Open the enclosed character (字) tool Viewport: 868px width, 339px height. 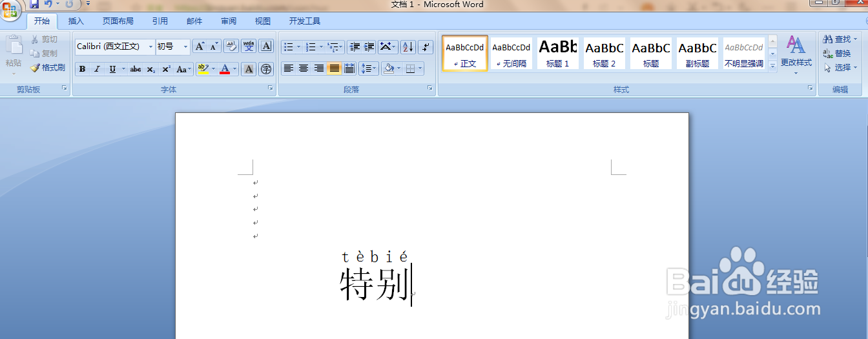tap(267, 69)
